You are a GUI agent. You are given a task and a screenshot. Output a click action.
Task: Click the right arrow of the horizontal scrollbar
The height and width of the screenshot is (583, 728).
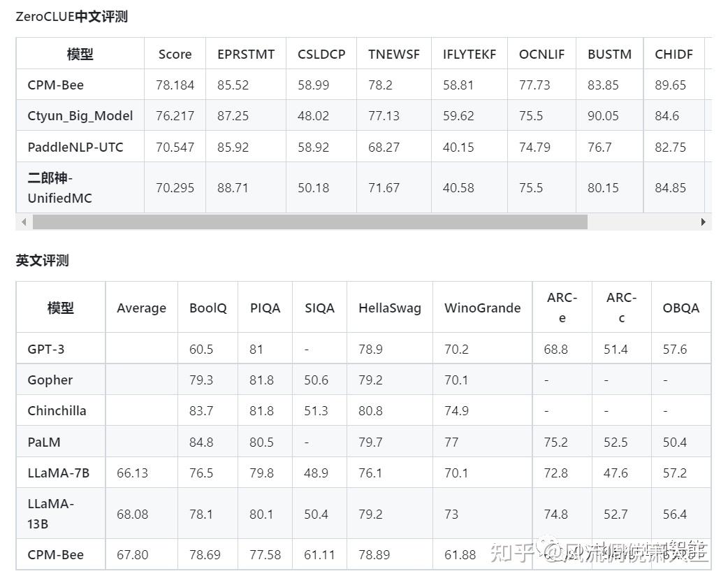pos(703,222)
